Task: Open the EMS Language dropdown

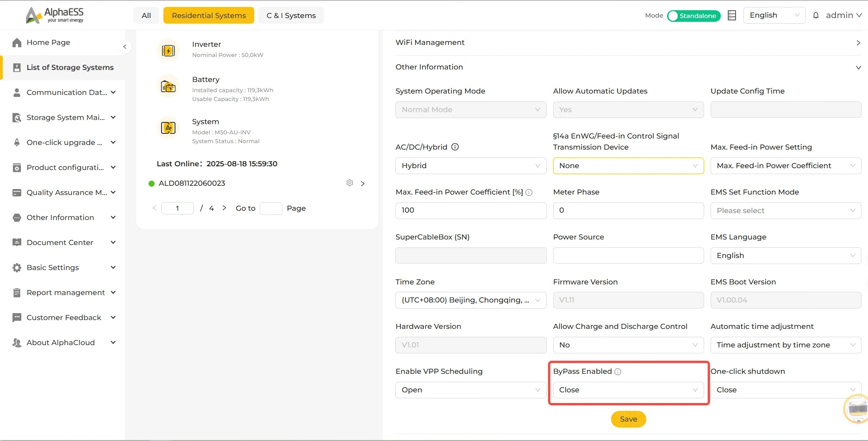Action: [786, 256]
